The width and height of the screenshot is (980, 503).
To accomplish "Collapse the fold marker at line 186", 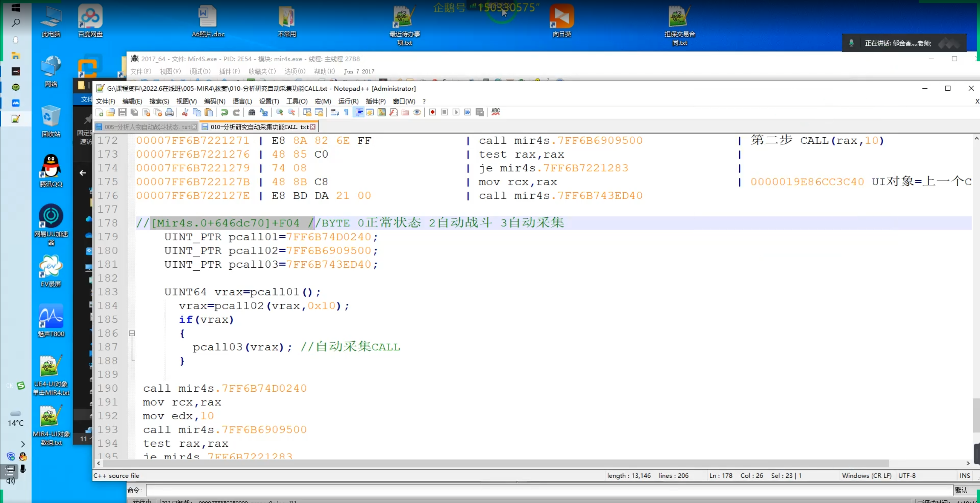I will pyautogui.click(x=132, y=333).
